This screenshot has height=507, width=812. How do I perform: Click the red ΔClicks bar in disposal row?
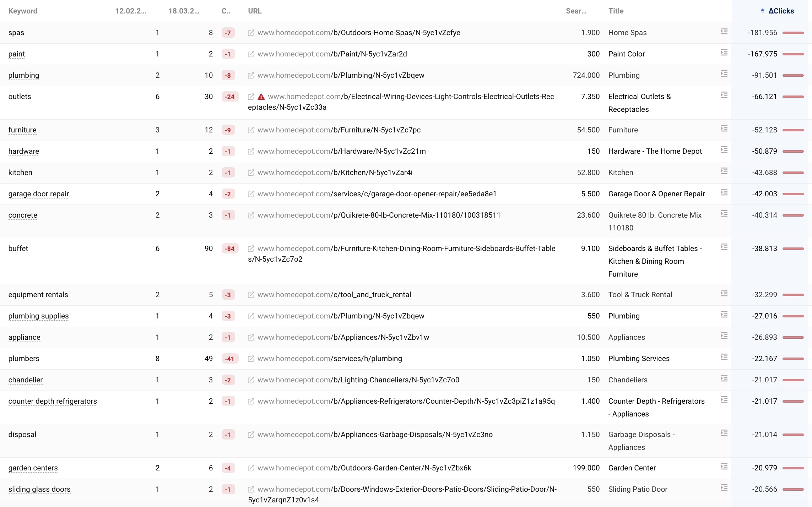point(793,435)
